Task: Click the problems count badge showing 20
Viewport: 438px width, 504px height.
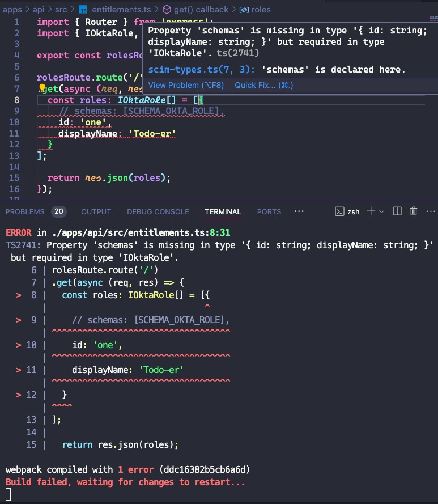Action: click(x=59, y=211)
